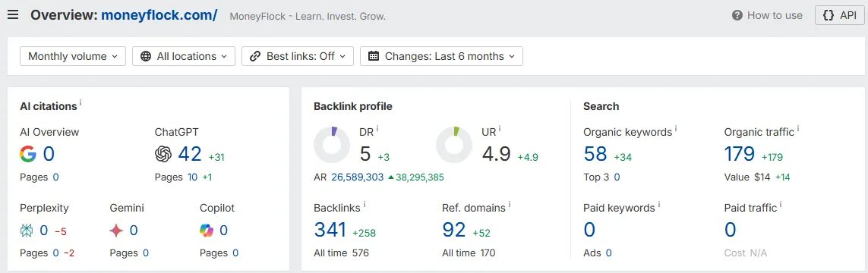
Task: Click info icon beside UR label
Action: click(x=500, y=129)
